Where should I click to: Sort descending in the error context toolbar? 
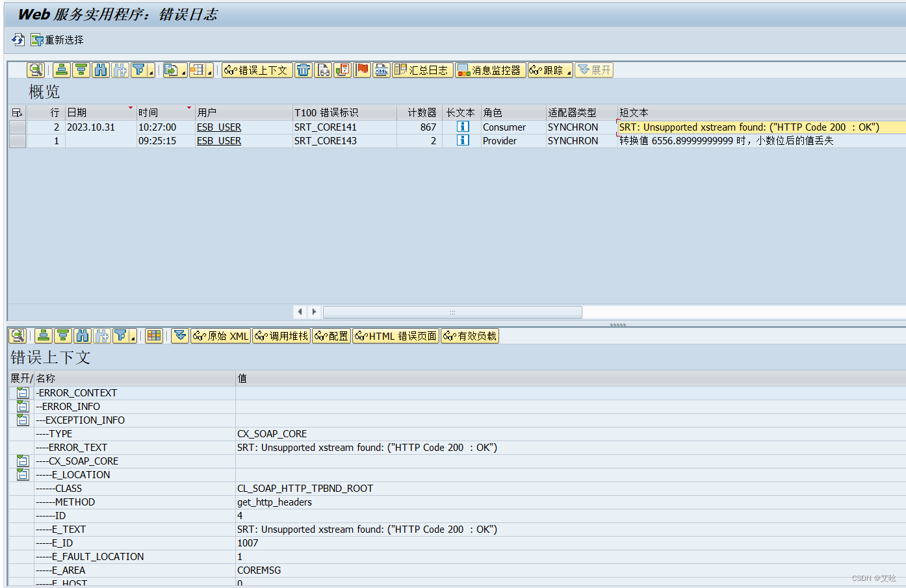(x=63, y=336)
